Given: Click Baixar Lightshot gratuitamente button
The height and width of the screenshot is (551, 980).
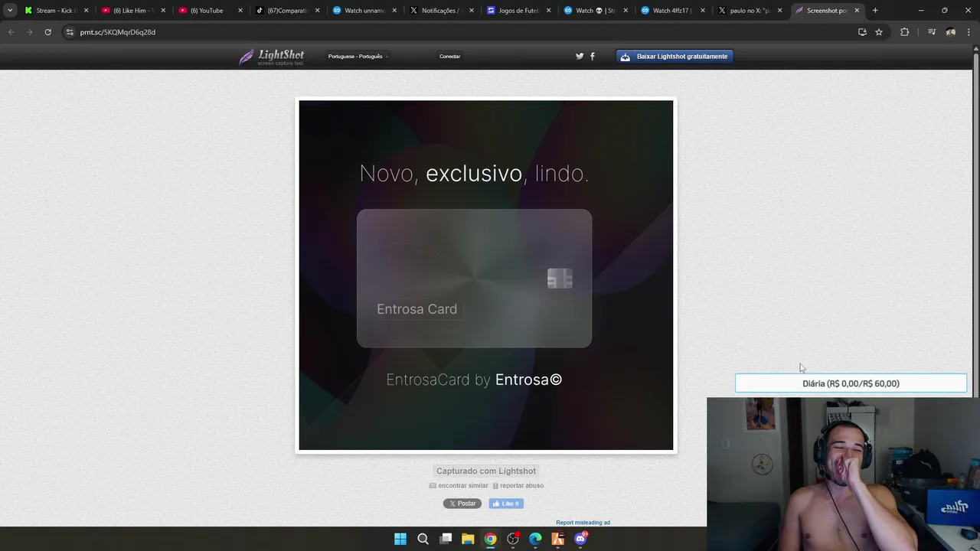Looking at the screenshot, I should [675, 57].
